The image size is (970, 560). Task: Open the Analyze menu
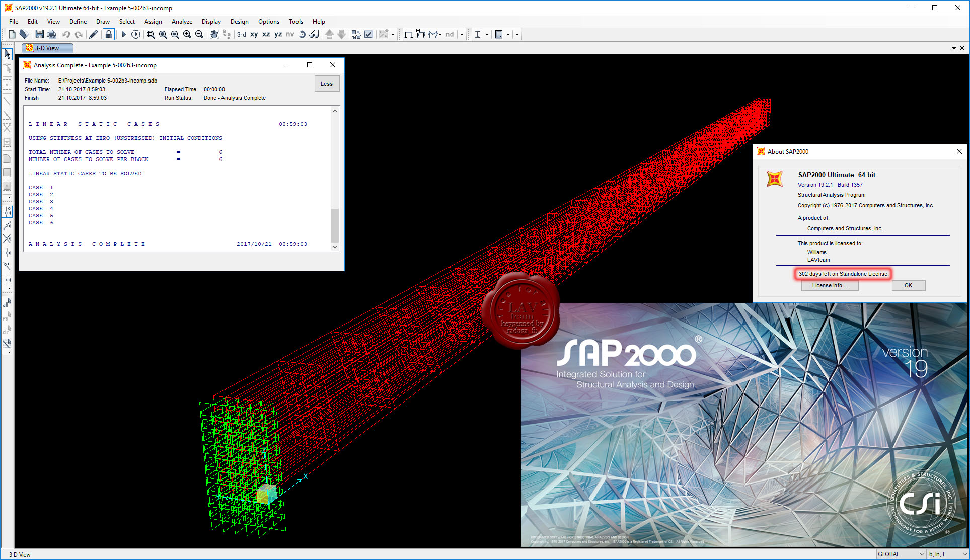pos(182,21)
